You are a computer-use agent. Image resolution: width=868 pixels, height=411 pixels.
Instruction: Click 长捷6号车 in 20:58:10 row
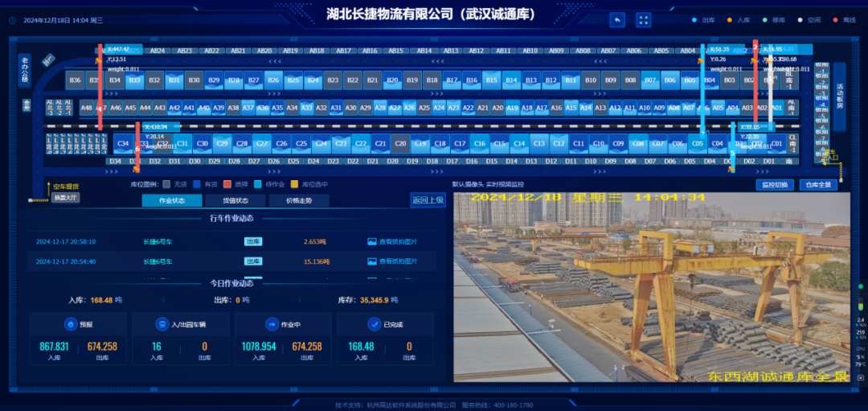[158, 242]
